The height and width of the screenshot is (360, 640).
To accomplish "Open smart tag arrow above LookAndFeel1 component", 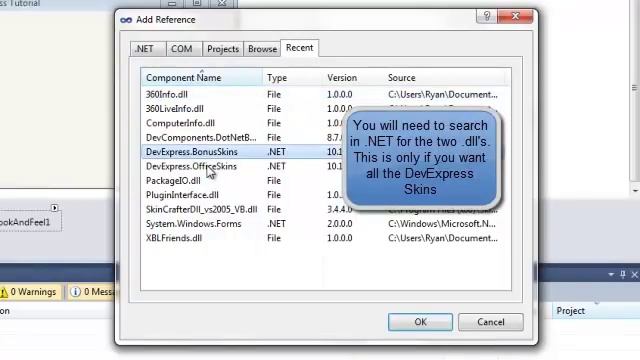I will click(x=55, y=208).
